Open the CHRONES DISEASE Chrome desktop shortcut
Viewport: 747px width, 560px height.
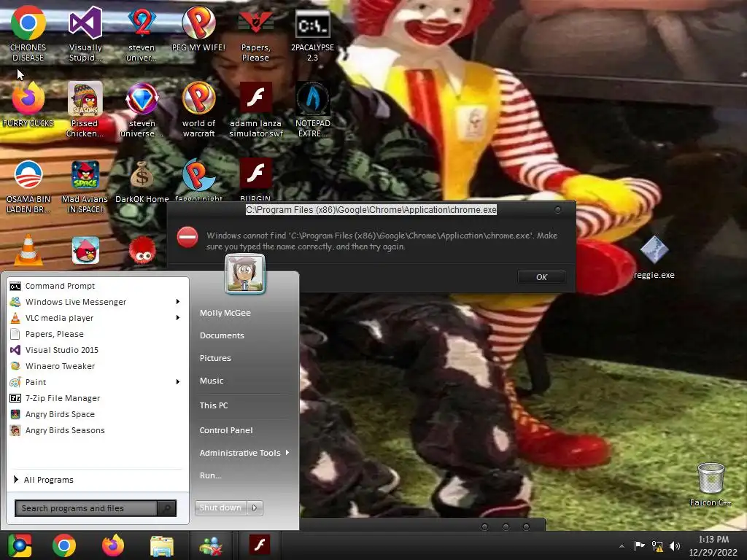coord(28,34)
